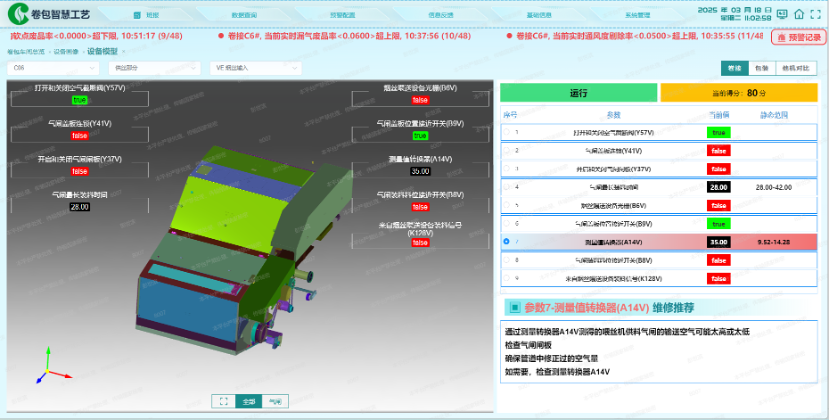
Task: Click the 气闸 view button below model
Action: point(275,401)
